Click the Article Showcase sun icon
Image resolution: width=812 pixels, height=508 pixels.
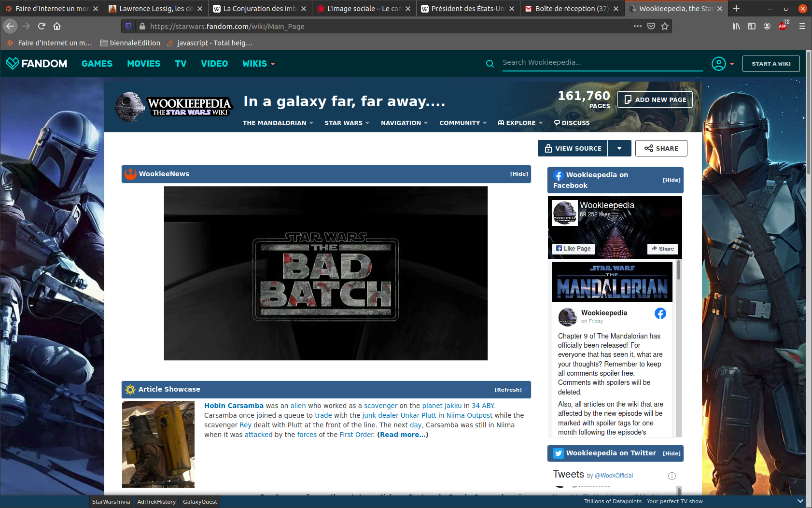130,389
